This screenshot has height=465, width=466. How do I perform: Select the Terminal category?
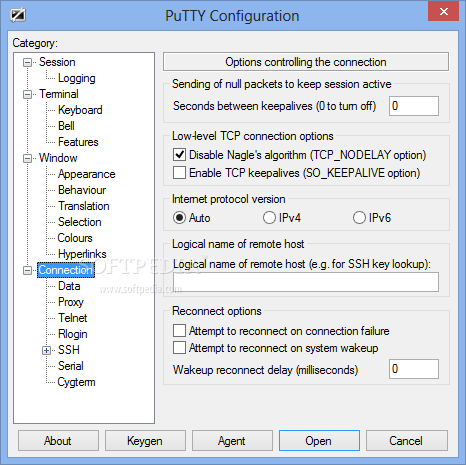[59, 94]
